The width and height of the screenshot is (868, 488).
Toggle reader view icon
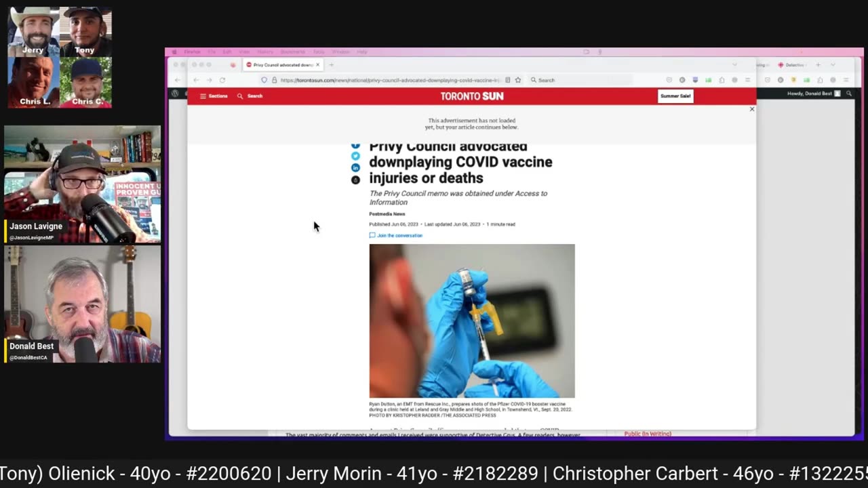click(508, 80)
